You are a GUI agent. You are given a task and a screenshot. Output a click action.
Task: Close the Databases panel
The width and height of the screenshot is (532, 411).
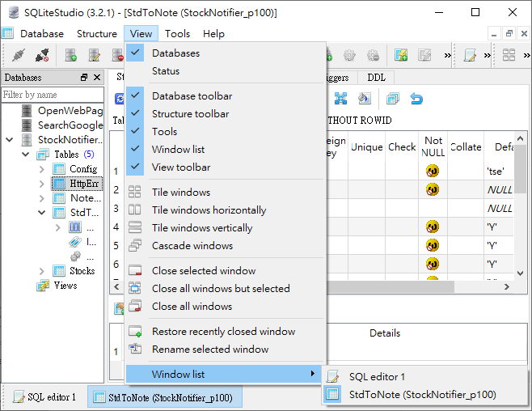click(97, 78)
